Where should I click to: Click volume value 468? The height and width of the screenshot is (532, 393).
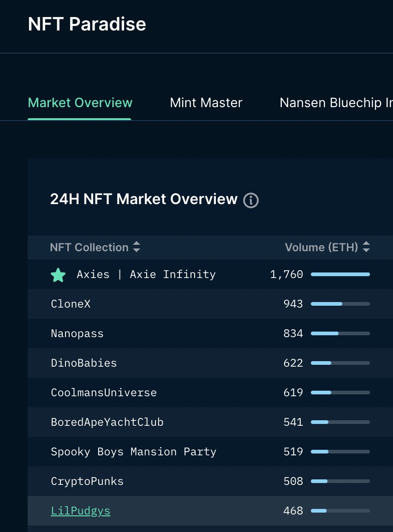click(293, 511)
